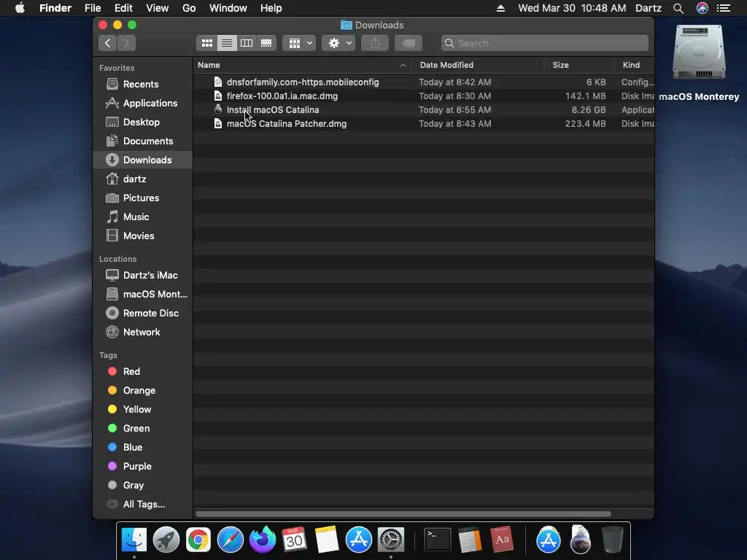The image size is (747, 560).
Task: Open the item grouping dropdown
Action: click(x=299, y=43)
